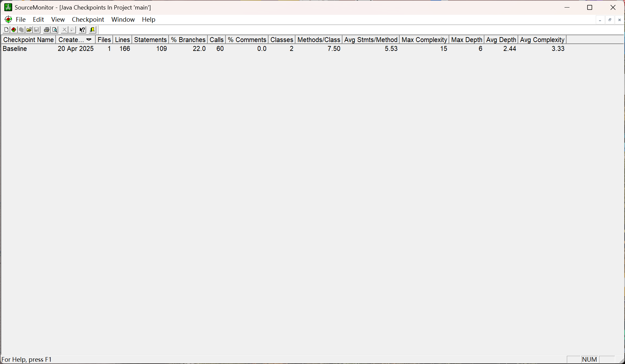Click the Avg Complexity column header
This screenshot has width=625, height=364.
click(x=542, y=40)
